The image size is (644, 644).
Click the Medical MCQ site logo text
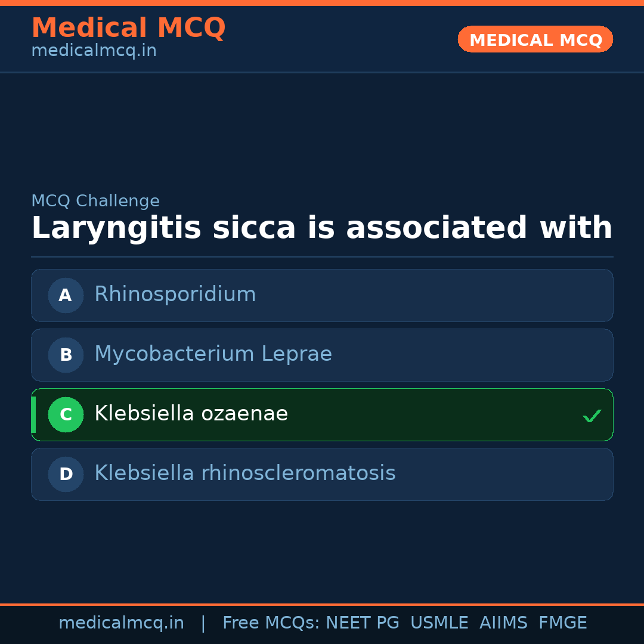click(x=128, y=27)
